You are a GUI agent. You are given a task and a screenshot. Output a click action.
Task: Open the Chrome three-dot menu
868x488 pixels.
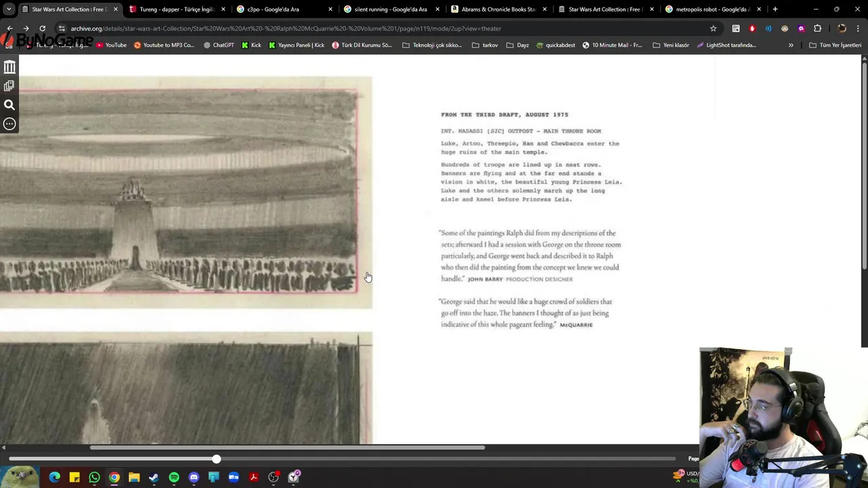pos(858,28)
